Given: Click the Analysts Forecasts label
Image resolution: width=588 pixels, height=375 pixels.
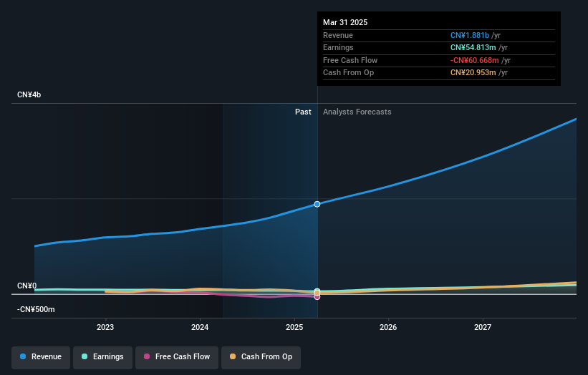Looking at the screenshot, I should click(x=357, y=112).
